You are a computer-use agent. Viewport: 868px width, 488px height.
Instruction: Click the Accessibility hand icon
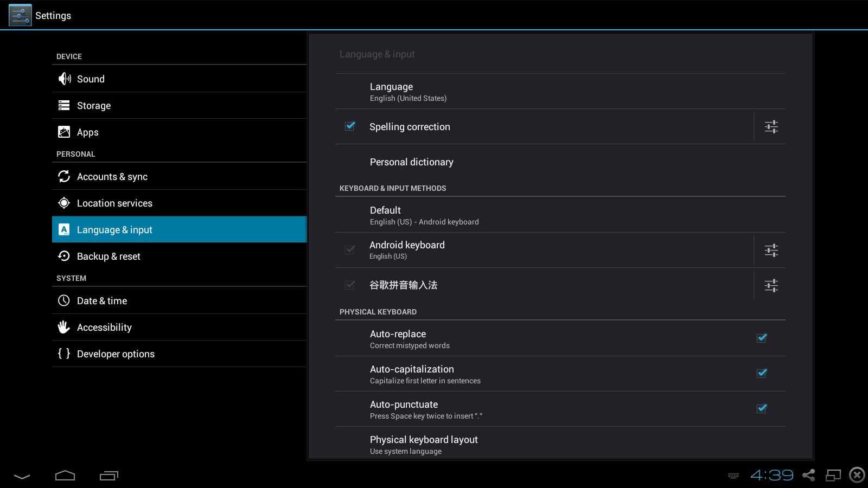[x=64, y=327]
